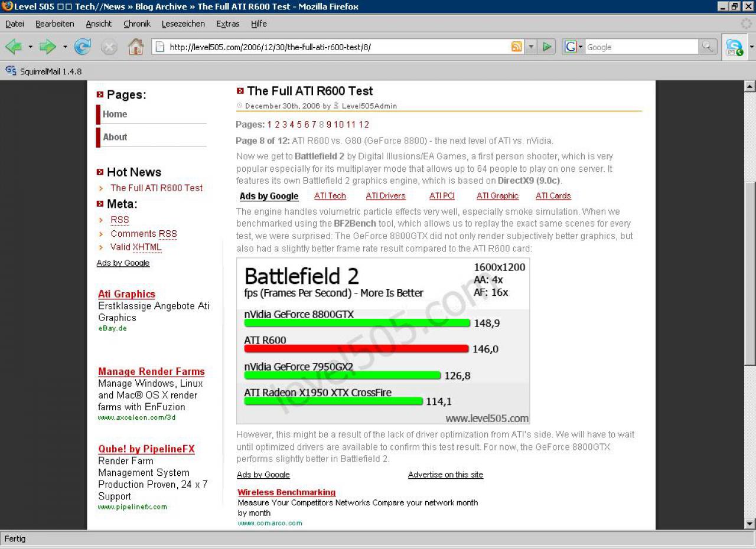This screenshot has height=549, width=756.
Task: Open the Back button history dropdown
Action: [30, 47]
